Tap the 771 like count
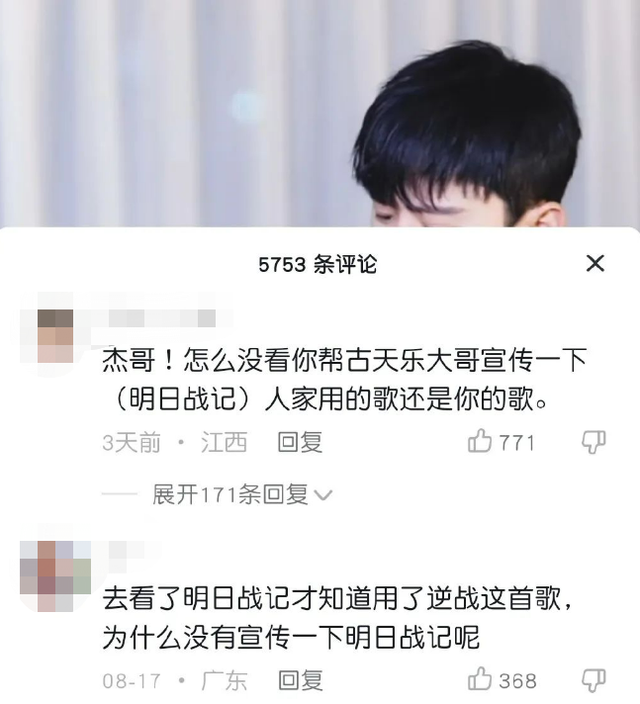 517,443
